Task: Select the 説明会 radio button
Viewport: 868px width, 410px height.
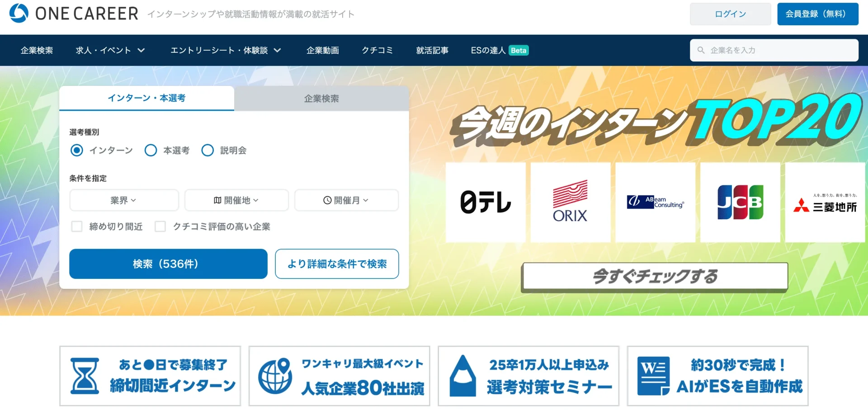Action: pos(208,150)
